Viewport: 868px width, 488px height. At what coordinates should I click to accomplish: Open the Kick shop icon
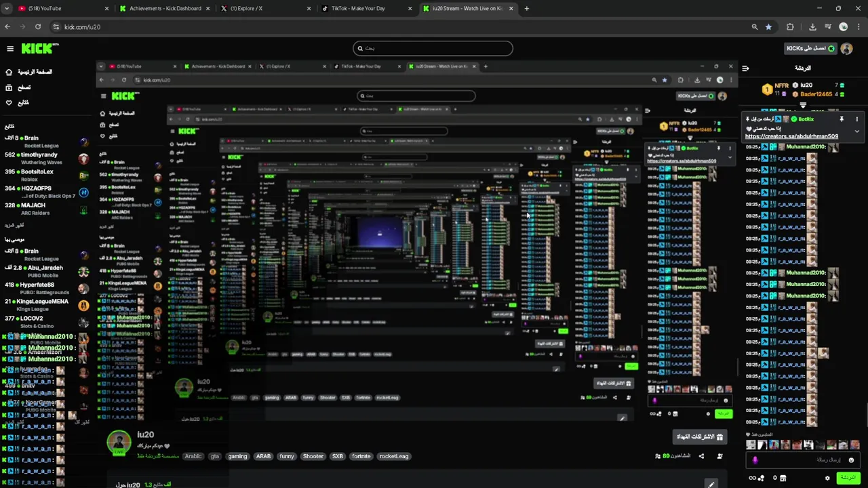point(783,478)
